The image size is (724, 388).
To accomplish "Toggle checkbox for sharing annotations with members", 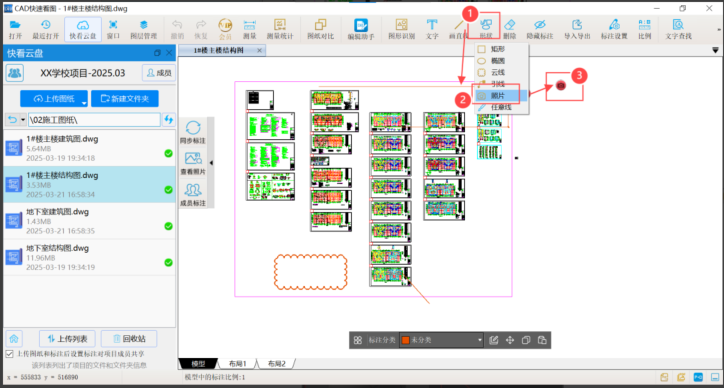I will point(9,354).
